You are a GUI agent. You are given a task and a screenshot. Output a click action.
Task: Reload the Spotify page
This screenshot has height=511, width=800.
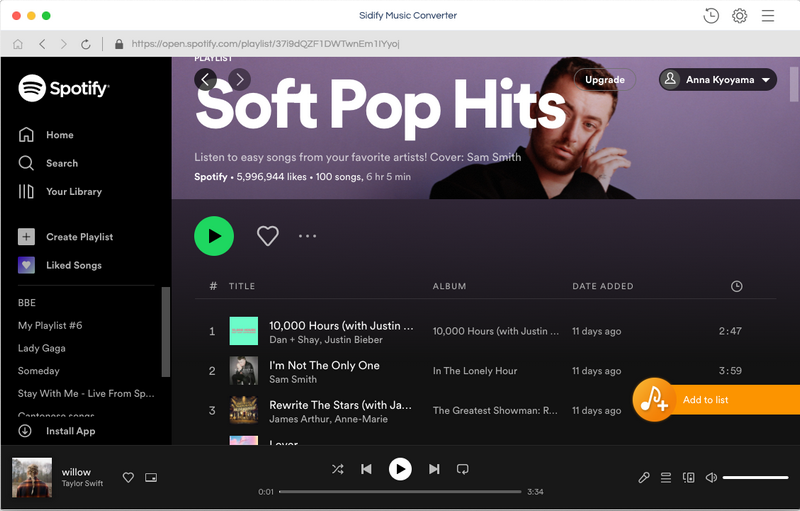click(x=86, y=44)
